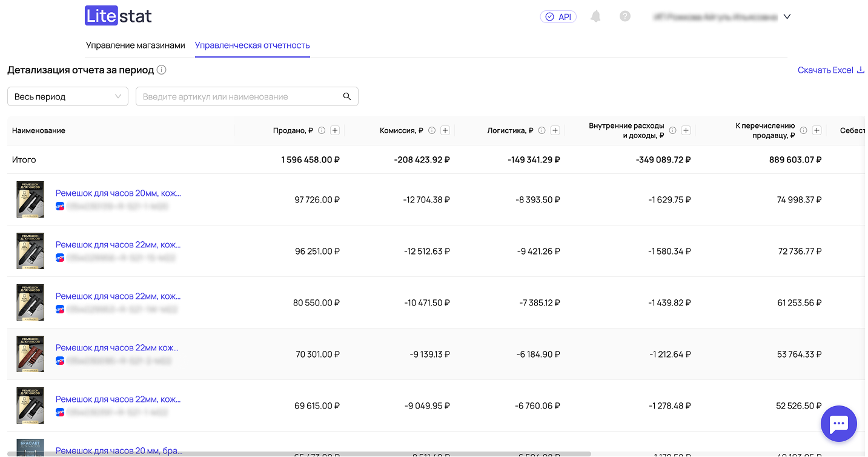Open account menu chevron
Viewport: 868px width, 457px height.
pyautogui.click(x=787, y=17)
